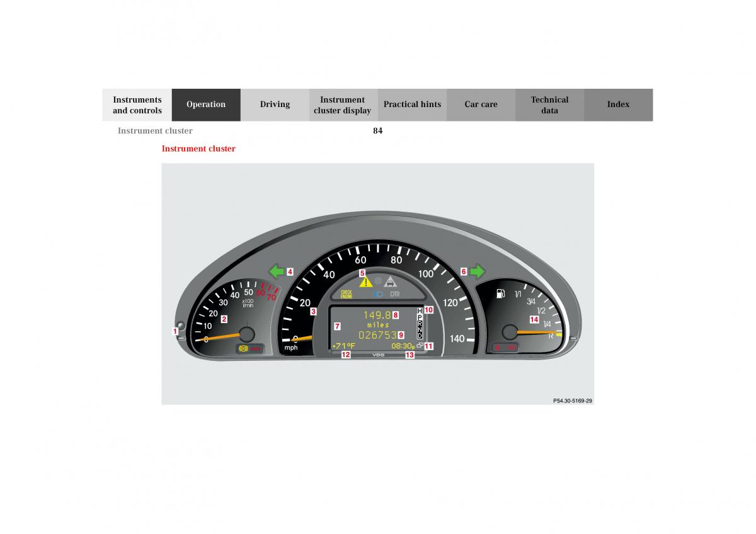Jump to the Index tab
The image size is (756, 534).
pyautogui.click(x=618, y=105)
